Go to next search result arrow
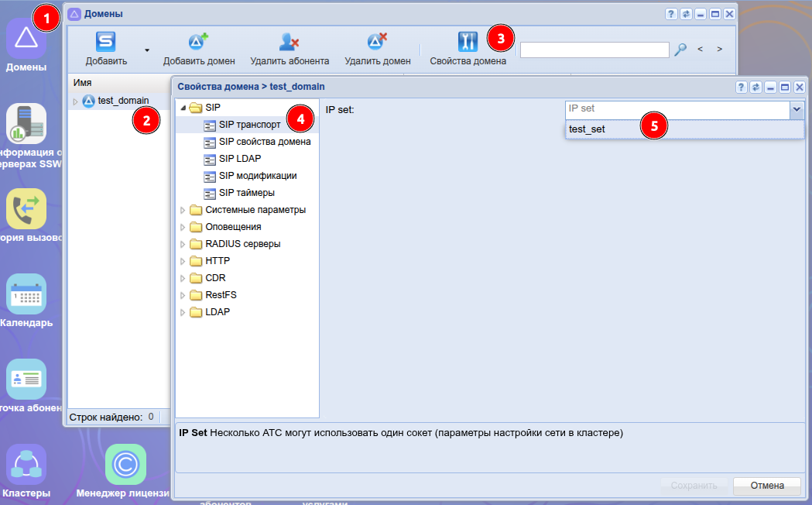Image resolution: width=812 pixels, height=505 pixels. click(x=719, y=50)
